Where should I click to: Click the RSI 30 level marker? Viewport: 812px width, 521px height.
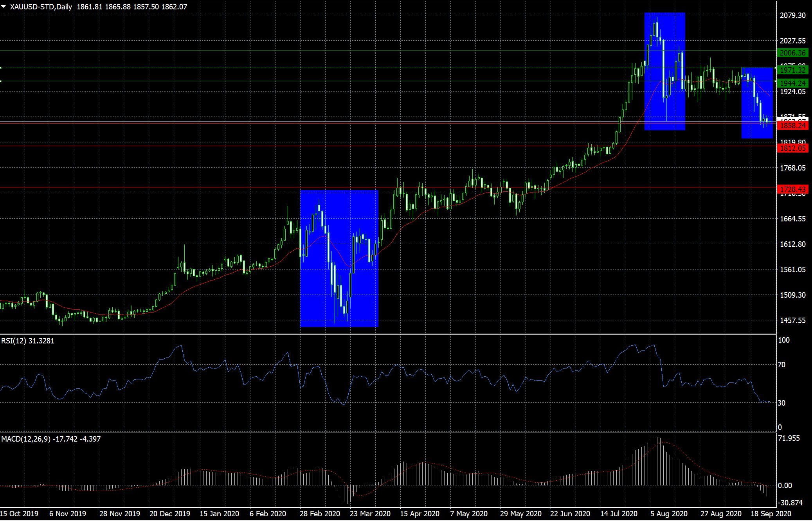pyautogui.click(x=781, y=403)
